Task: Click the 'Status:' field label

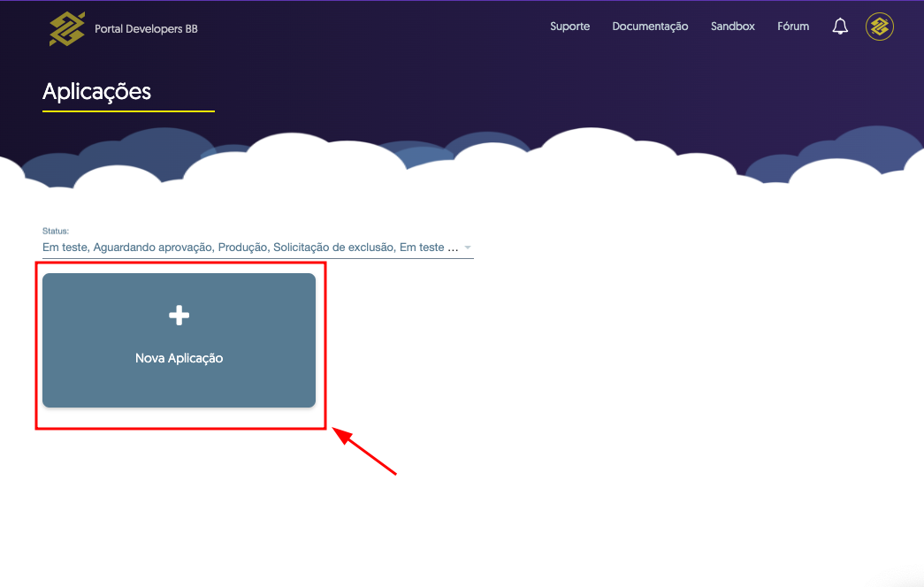Action: 56,231
